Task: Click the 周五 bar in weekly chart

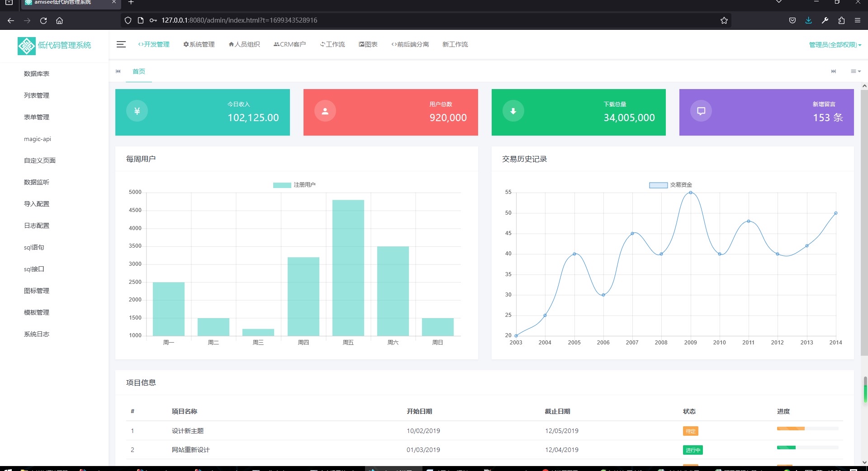Action: coord(348,268)
